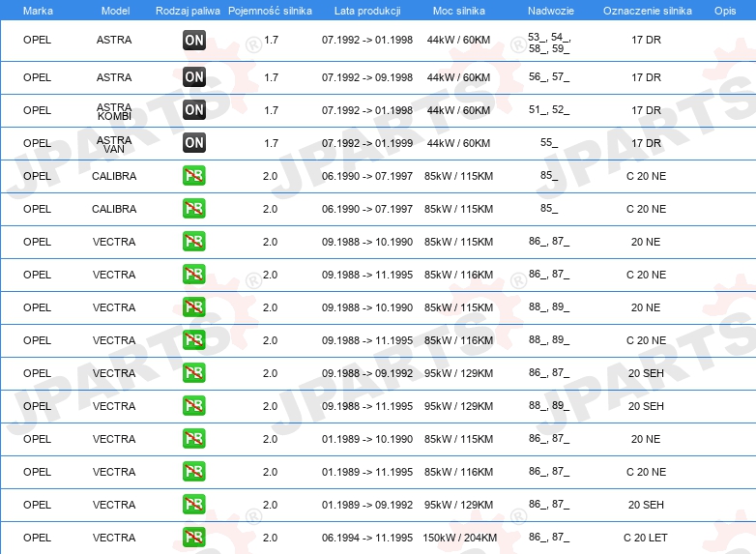This screenshot has width=756, height=554.
Task: Click production dates 07.1992 -> 09.1998
Action: (x=367, y=77)
